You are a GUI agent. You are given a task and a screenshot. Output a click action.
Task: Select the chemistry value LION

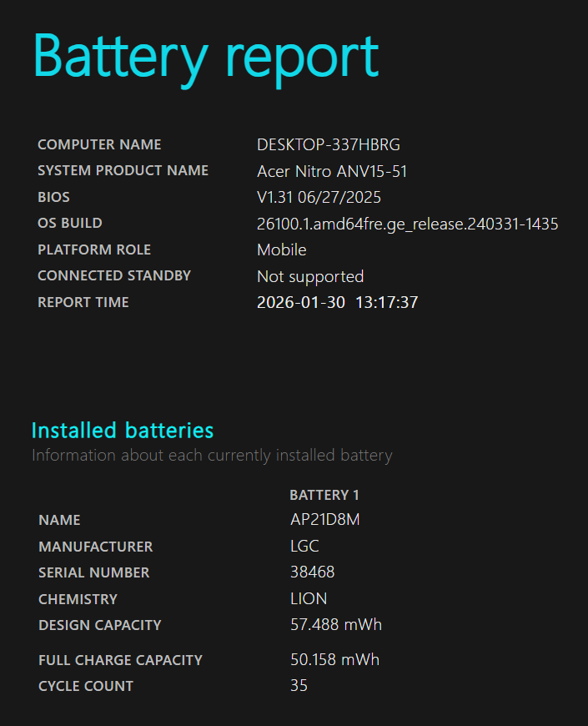pyautogui.click(x=308, y=599)
